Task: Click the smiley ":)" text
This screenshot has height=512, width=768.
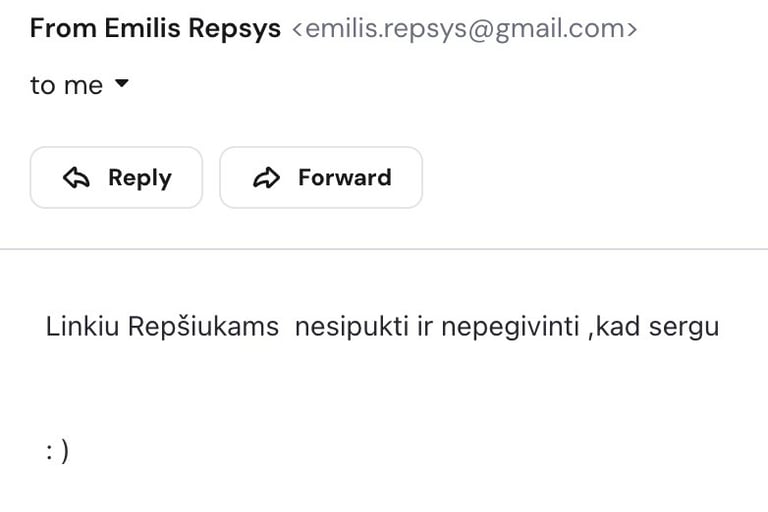Action: pyautogui.click(x=57, y=451)
